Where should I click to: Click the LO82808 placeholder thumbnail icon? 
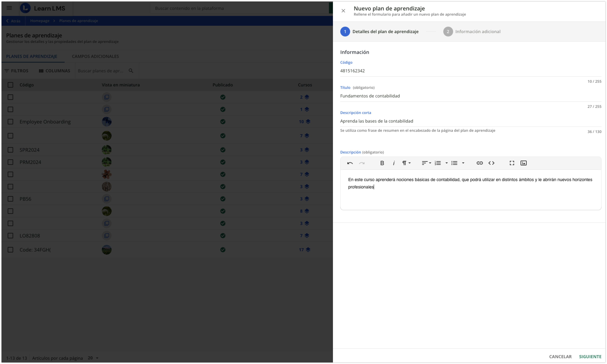coord(107,236)
